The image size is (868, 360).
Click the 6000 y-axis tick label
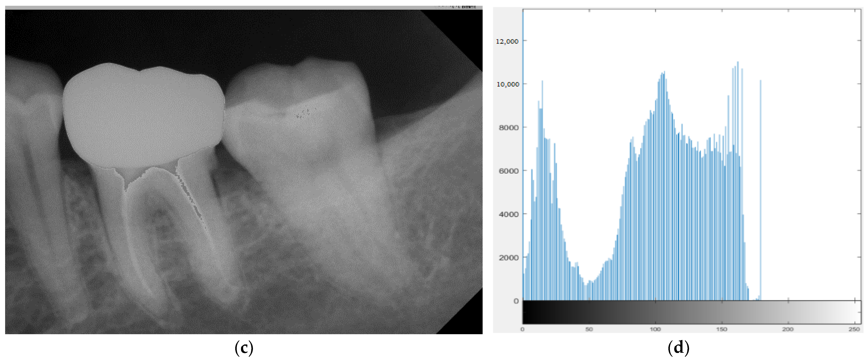508,171
